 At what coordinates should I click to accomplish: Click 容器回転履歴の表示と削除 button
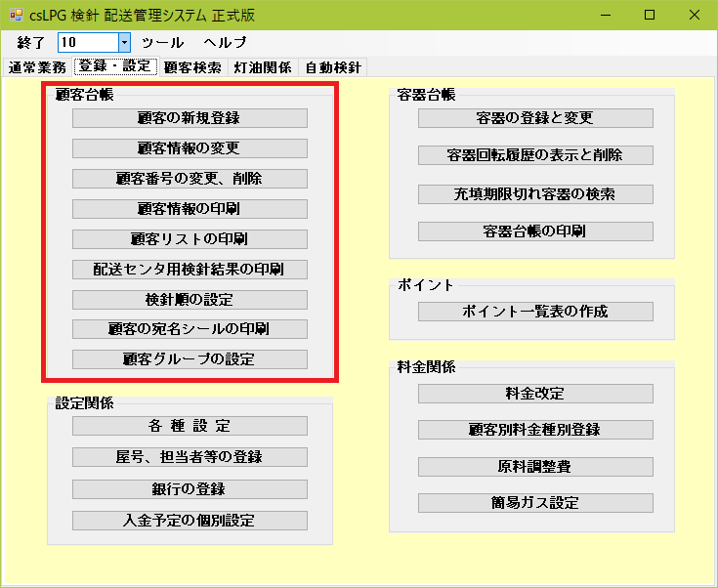(535, 155)
